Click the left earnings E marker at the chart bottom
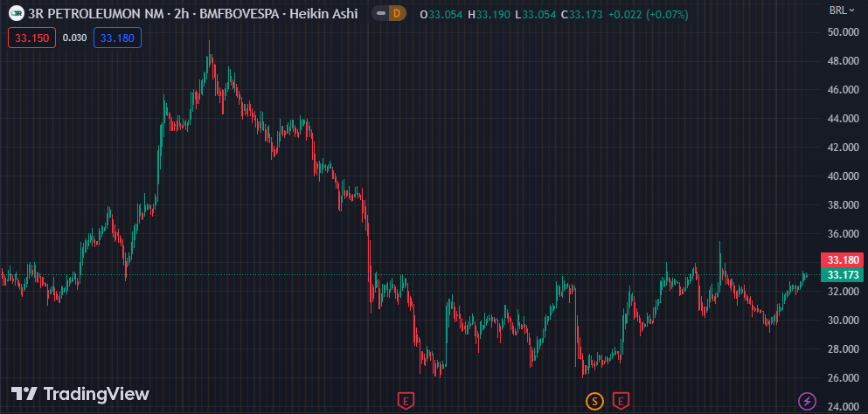The height and width of the screenshot is (414, 868). 406,400
